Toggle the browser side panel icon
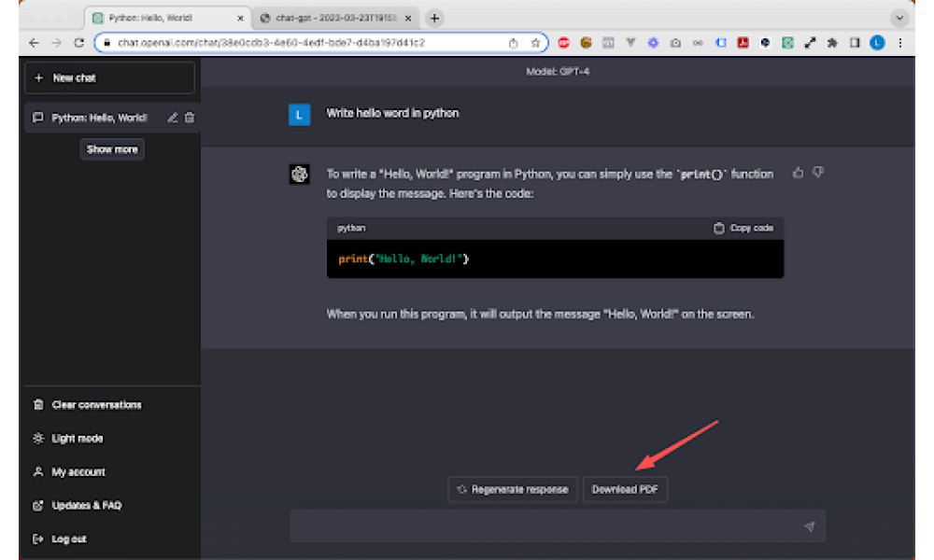This screenshot has width=934, height=560. click(855, 43)
